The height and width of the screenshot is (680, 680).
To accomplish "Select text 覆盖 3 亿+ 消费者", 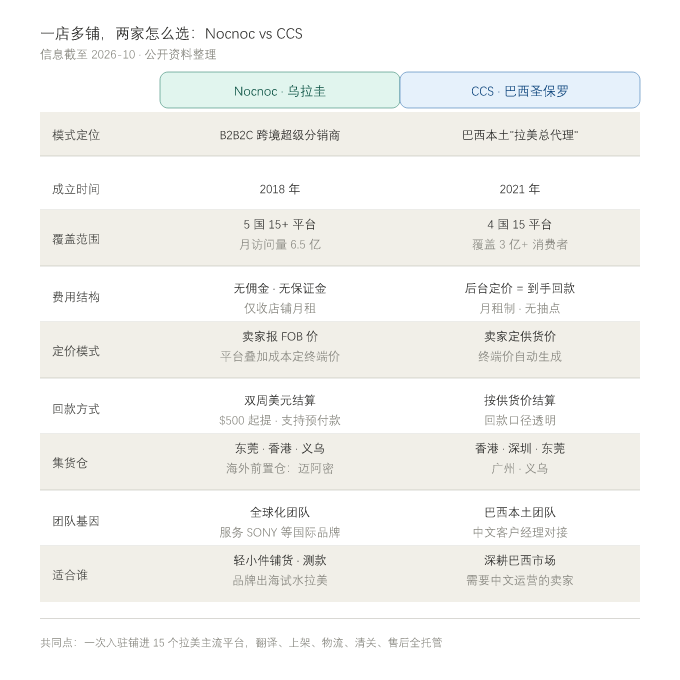I will [x=520, y=245].
